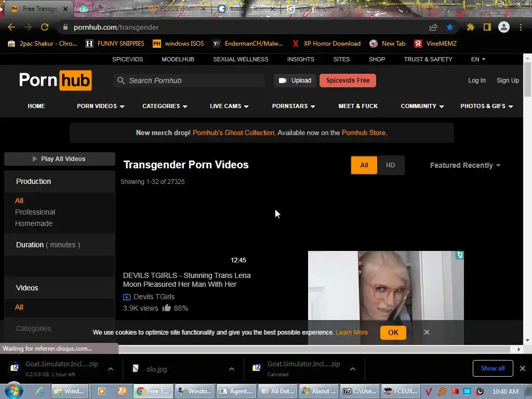The width and height of the screenshot is (532, 399).
Task: Open SHOP in the top bar
Action: (377, 59)
